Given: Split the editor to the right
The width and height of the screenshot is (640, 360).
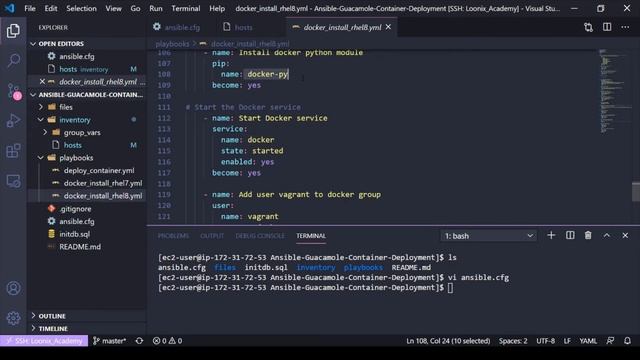Looking at the screenshot, I should 607,27.
